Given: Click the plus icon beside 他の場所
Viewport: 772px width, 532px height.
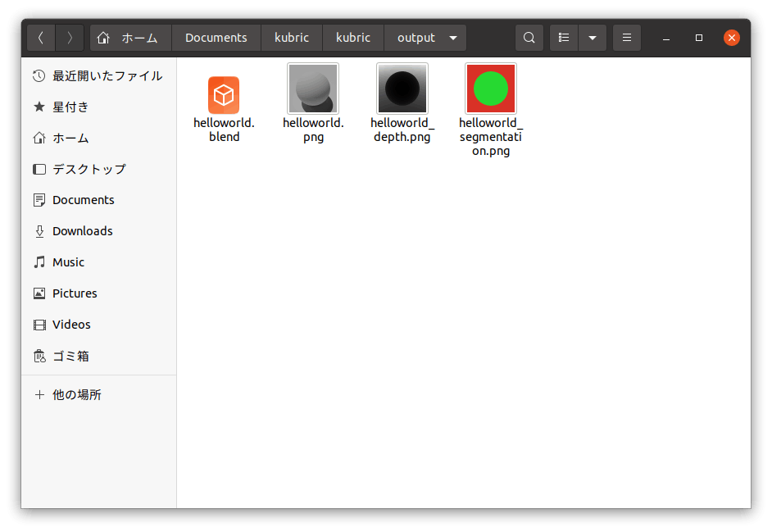Looking at the screenshot, I should [39, 394].
